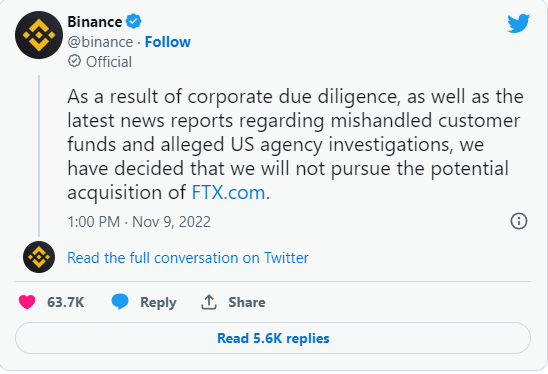
Task: Like the tweet with the heart icon
Action: click(x=27, y=302)
